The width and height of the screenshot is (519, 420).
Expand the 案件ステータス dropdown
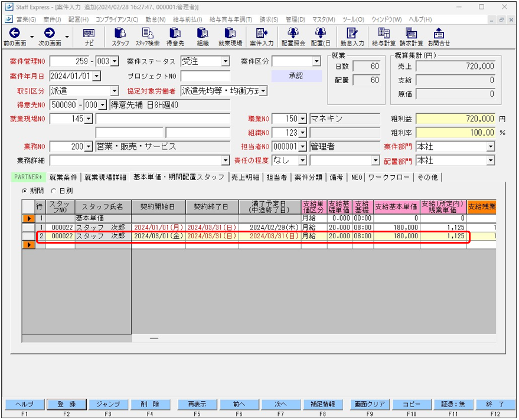tap(226, 61)
